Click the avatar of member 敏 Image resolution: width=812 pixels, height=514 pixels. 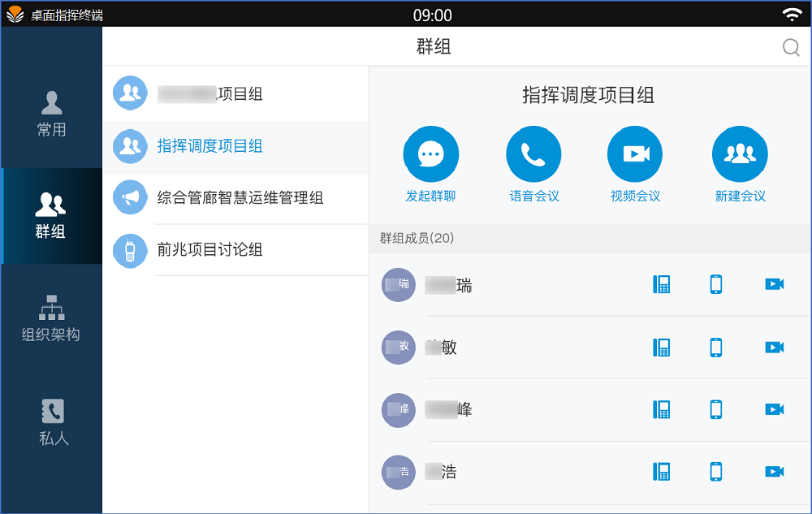pyautogui.click(x=399, y=348)
